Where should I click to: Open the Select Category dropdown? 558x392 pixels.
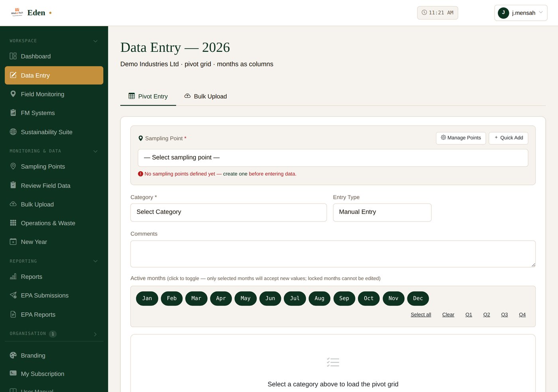pos(228,212)
